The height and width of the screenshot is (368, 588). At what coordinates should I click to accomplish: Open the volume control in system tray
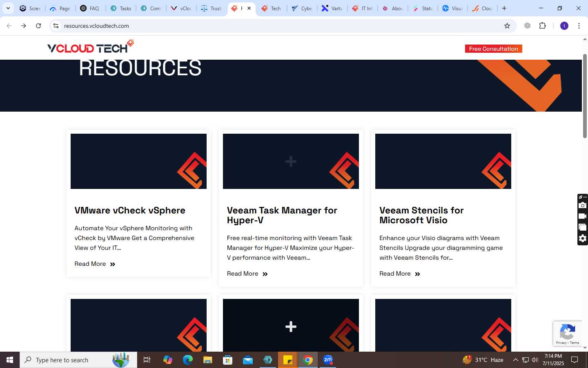(535, 360)
